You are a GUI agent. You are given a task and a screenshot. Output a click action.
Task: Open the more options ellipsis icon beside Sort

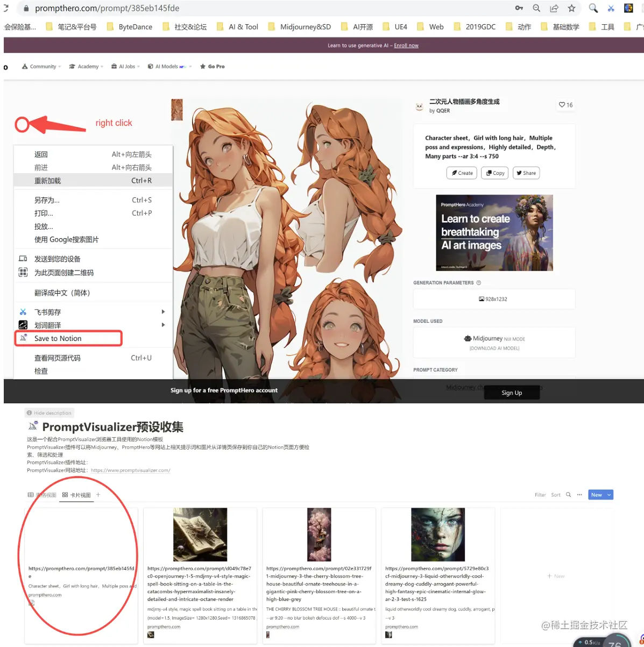point(579,494)
